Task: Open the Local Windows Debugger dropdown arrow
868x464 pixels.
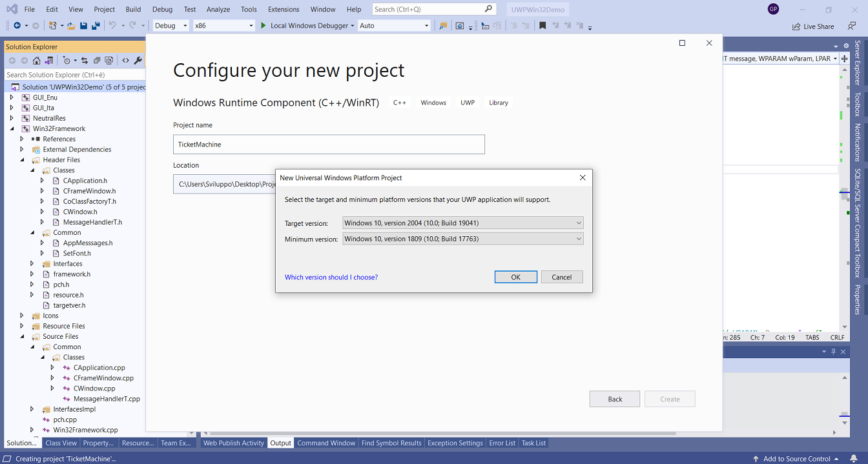Action: coord(353,26)
